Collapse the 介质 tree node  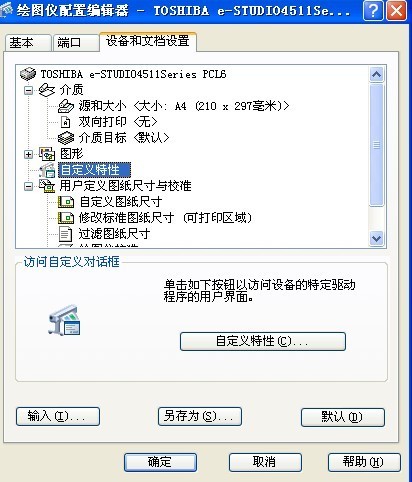29,90
